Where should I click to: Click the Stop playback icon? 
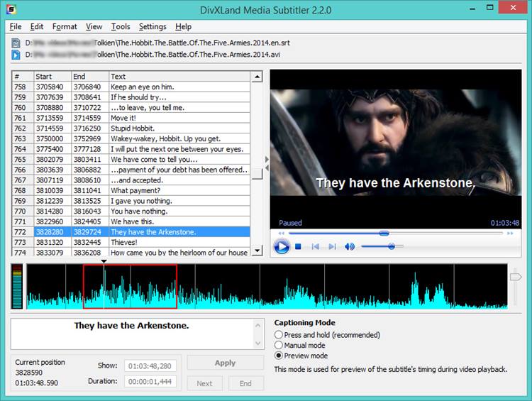pos(299,247)
